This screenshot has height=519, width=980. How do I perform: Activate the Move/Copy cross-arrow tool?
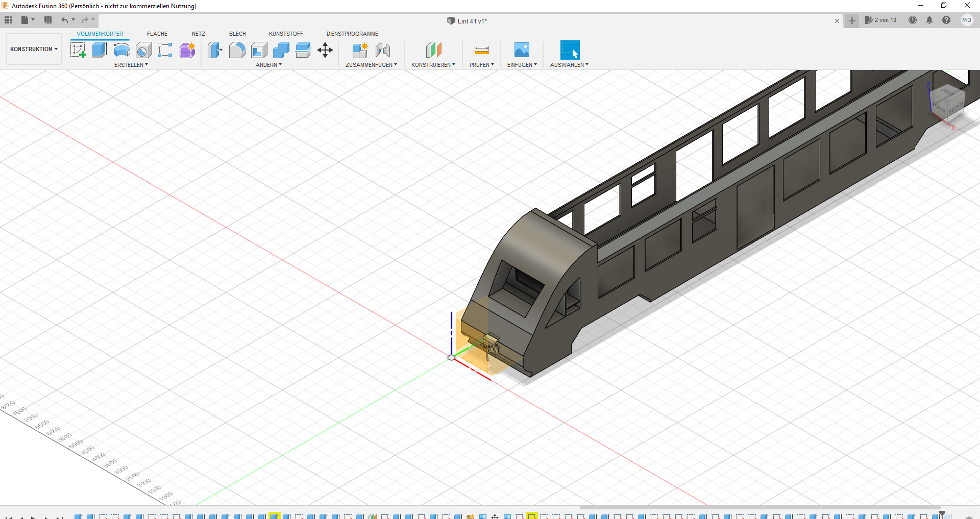[x=325, y=50]
